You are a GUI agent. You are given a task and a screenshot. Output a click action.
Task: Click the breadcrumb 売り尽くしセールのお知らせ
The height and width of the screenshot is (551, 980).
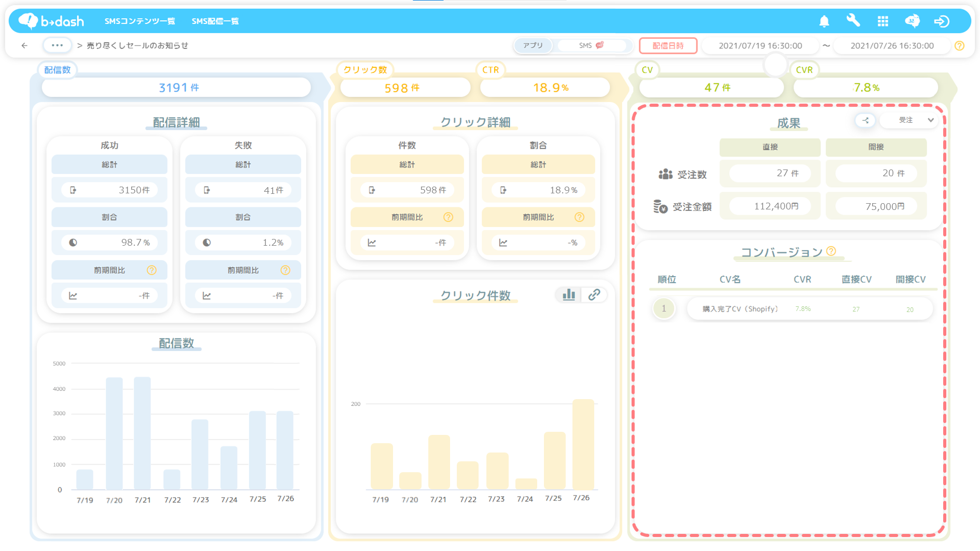tap(137, 46)
